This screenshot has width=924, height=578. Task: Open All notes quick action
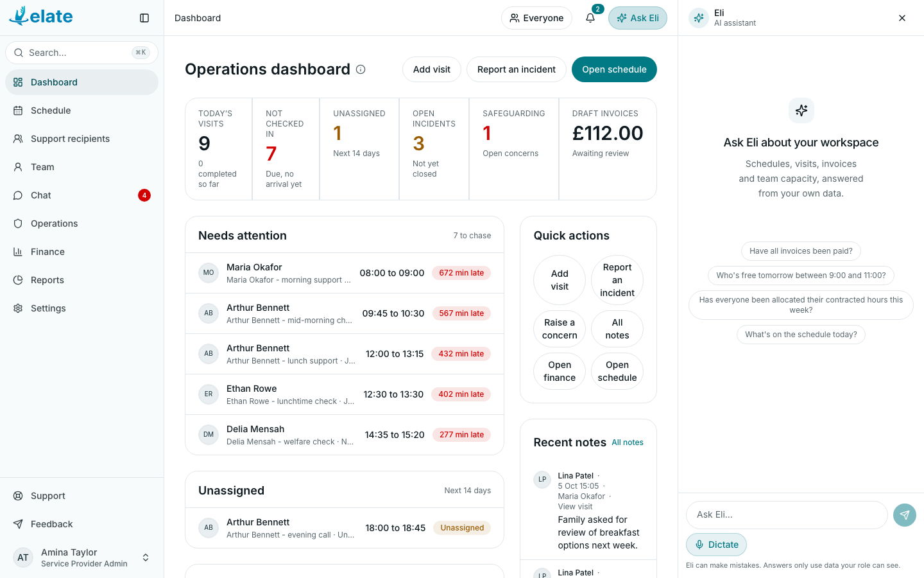(617, 329)
